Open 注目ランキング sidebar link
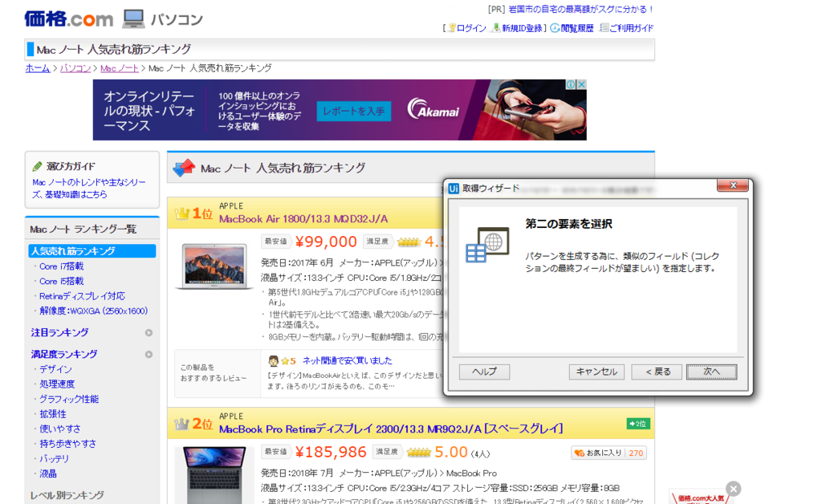The height and width of the screenshot is (504, 822). click(59, 333)
